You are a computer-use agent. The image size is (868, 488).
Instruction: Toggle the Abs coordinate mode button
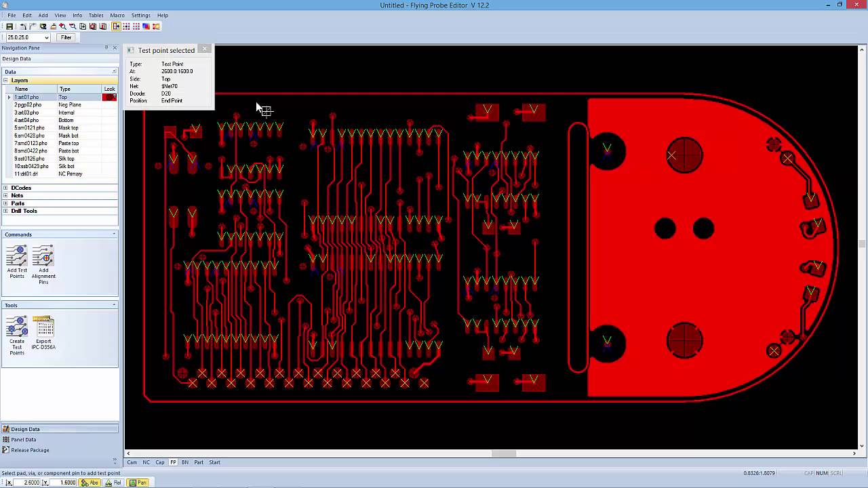(x=90, y=483)
